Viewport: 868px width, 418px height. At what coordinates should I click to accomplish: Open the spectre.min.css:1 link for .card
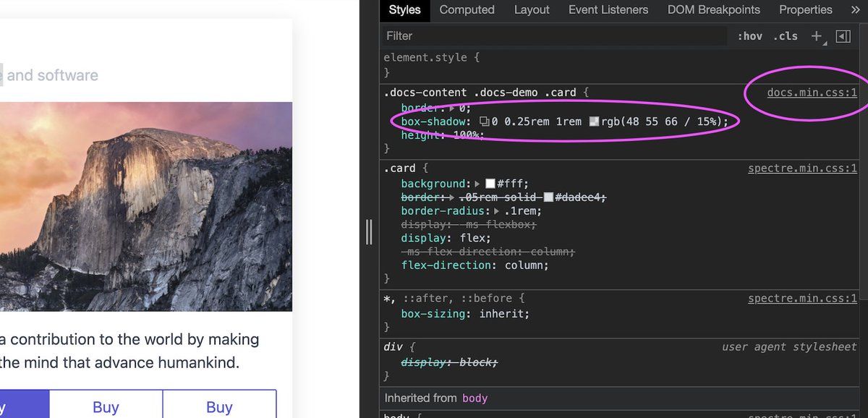[801, 168]
